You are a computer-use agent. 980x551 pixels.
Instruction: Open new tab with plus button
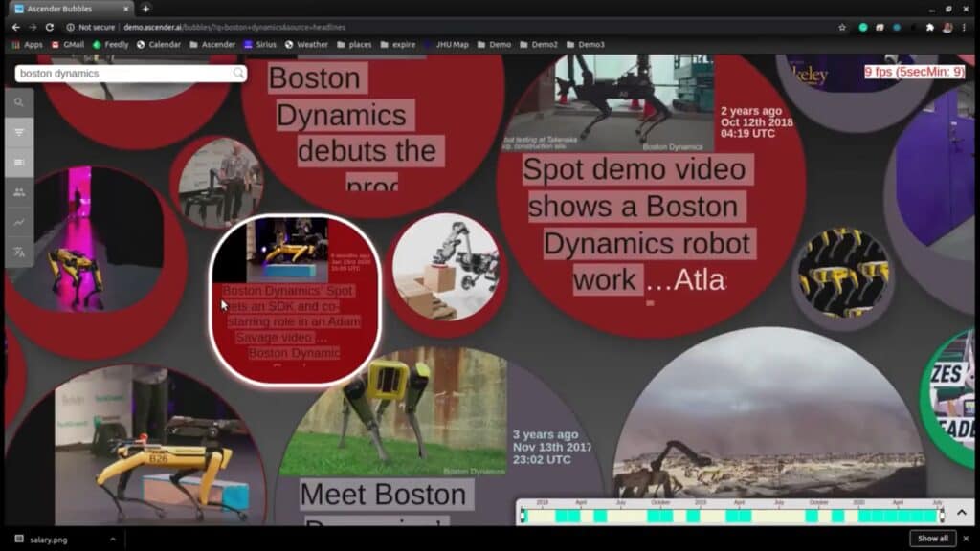[x=145, y=9]
